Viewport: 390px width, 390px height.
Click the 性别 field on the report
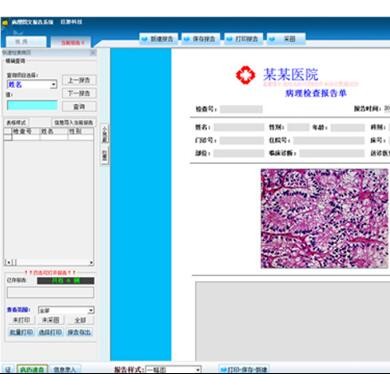[x=298, y=127]
